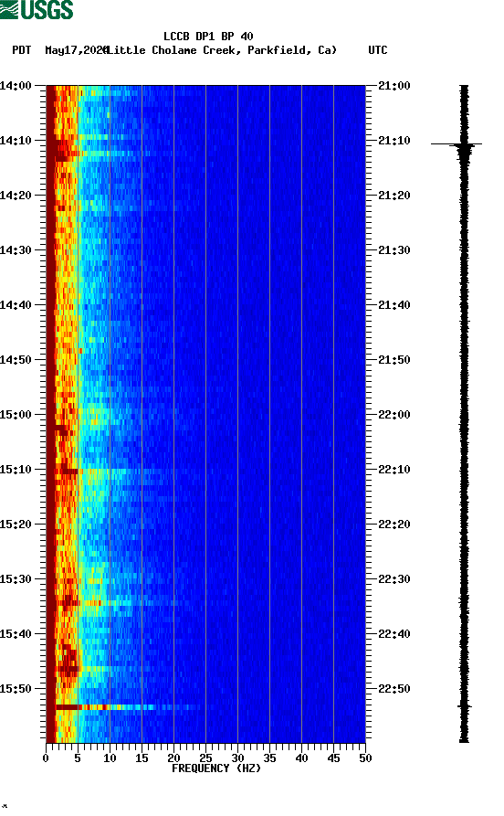Click the '45' frequency axis label
The height and width of the screenshot is (816, 504).
click(334, 758)
